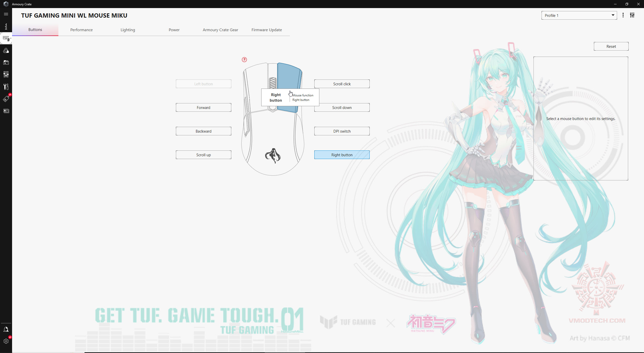Click the red help question mark icon
644x353 pixels.
click(x=244, y=60)
